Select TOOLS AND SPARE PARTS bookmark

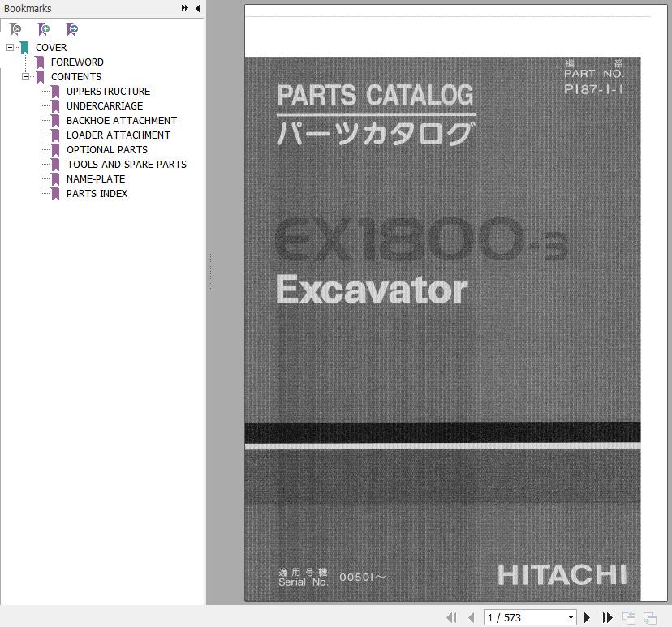click(127, 164)
